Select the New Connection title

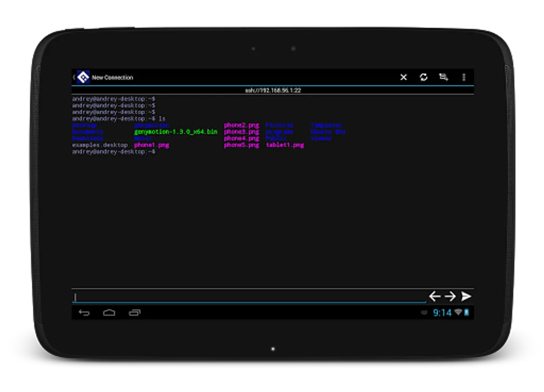[112, 78]
